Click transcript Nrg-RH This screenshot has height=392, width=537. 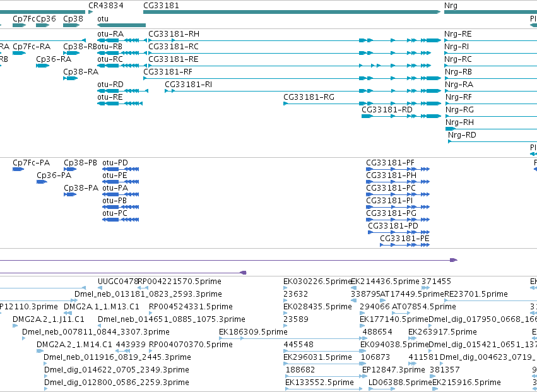(x=459, y=122)
